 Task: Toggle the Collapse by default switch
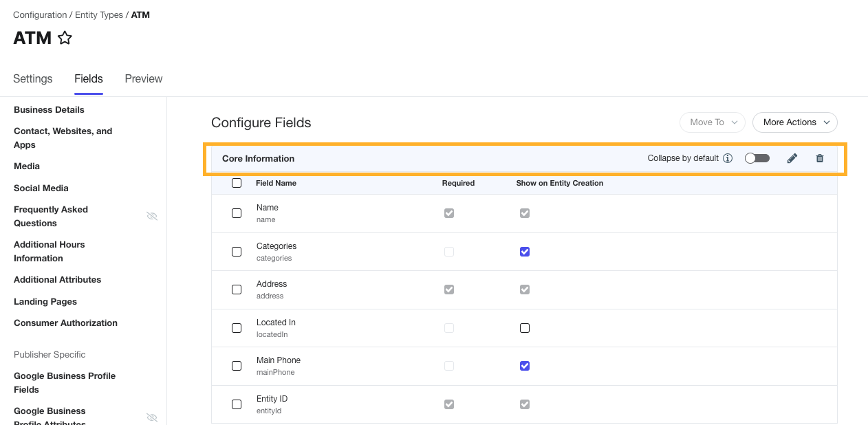pyautogui.click(x=757, y=158)
